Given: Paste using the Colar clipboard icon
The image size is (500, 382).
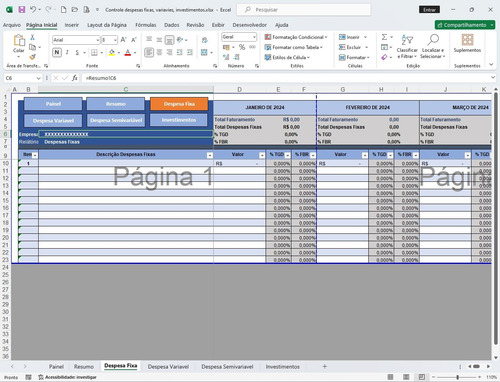Looking at the screenshot, I should pyautogui.click(x=19, y=40).
